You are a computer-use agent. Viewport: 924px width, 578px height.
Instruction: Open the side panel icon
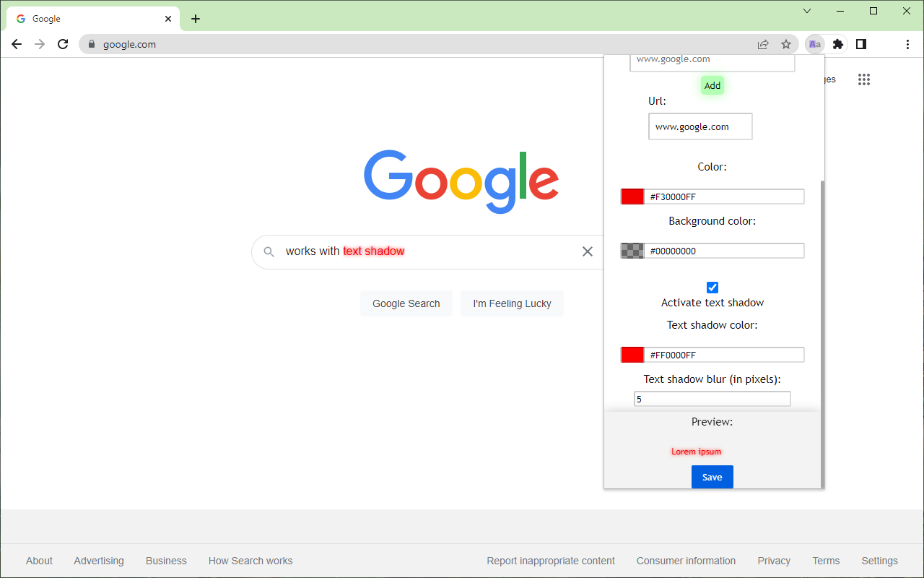pos(860,44)
